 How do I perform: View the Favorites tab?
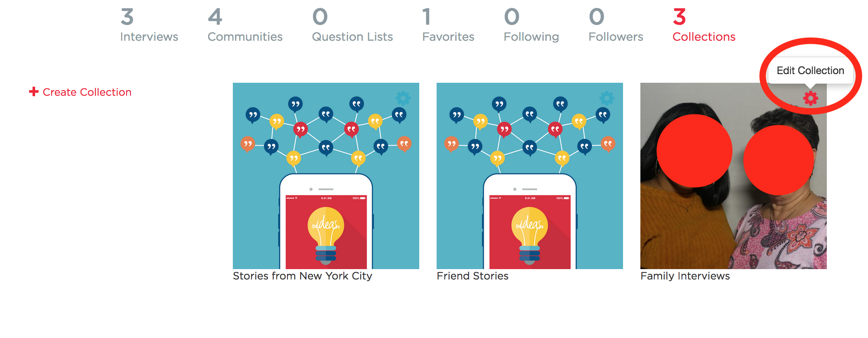point(448,25)
